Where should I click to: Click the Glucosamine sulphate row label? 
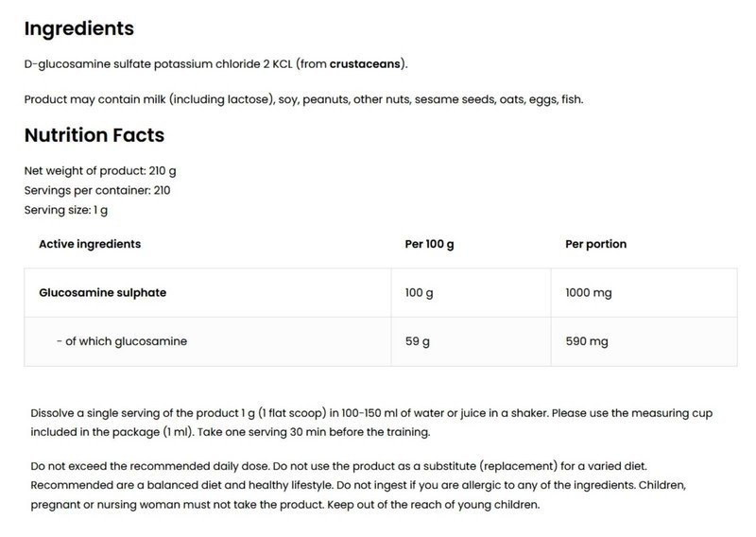[x=102, y=293]
